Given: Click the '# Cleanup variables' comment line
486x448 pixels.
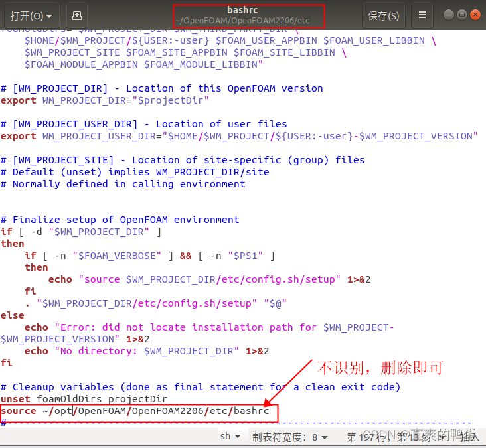Looking at the screenshot, I should point(201,387).
